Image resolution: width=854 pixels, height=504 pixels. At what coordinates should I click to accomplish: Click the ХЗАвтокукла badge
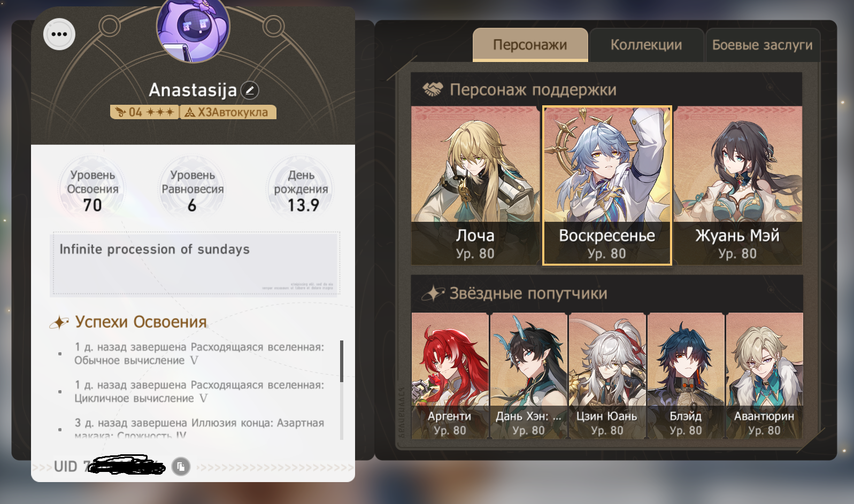coord(228,112)
